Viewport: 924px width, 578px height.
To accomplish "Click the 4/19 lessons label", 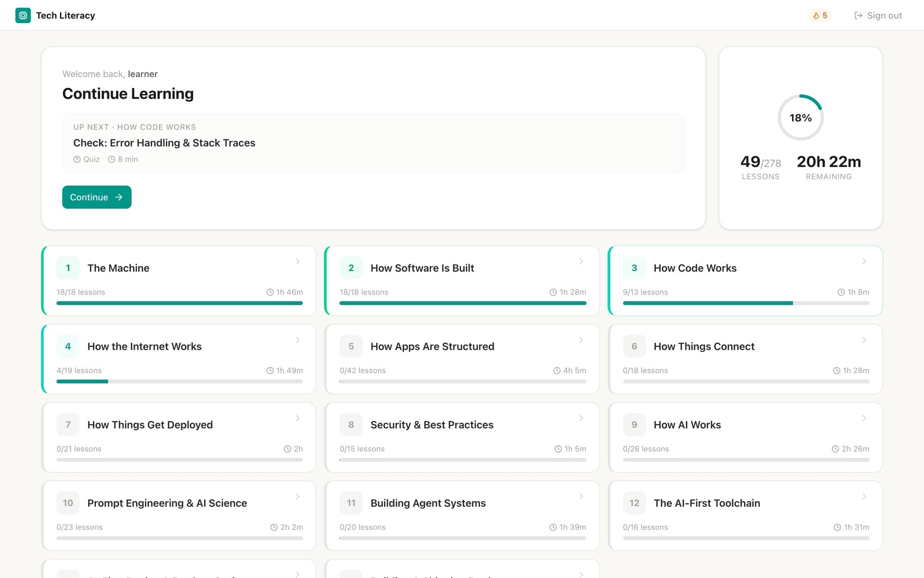I will pos(79,371).
